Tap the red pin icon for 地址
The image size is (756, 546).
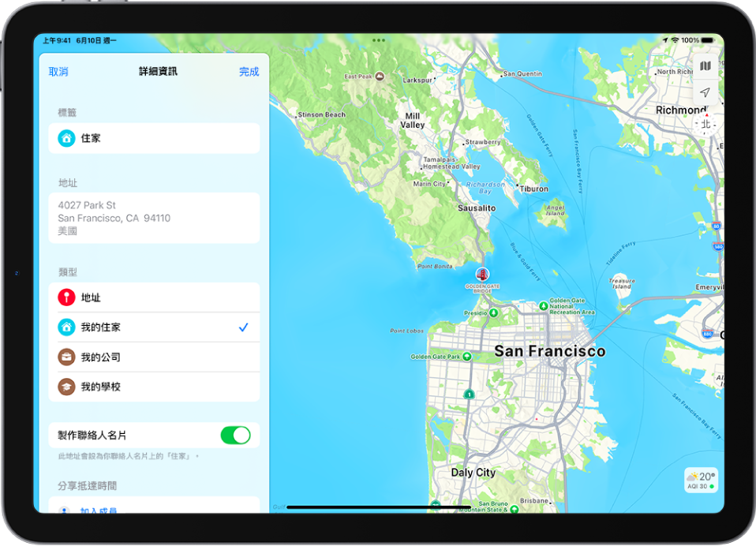[x=66, y=297]
